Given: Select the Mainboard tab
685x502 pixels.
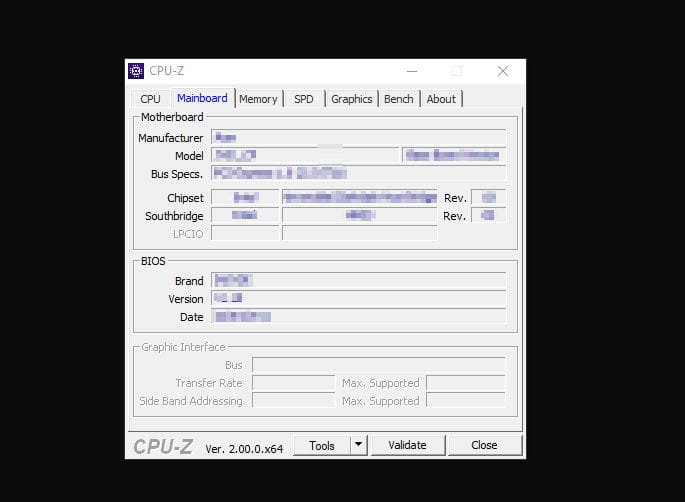Looking at the screenshot, I should [202, 98].
